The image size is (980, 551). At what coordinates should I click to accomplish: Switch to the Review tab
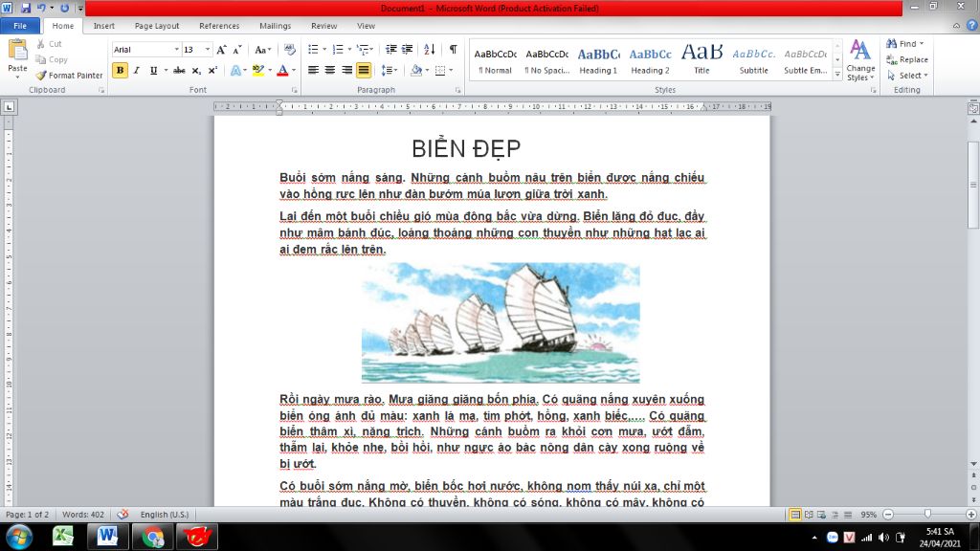pyautogui.click(x=323, y=26)
